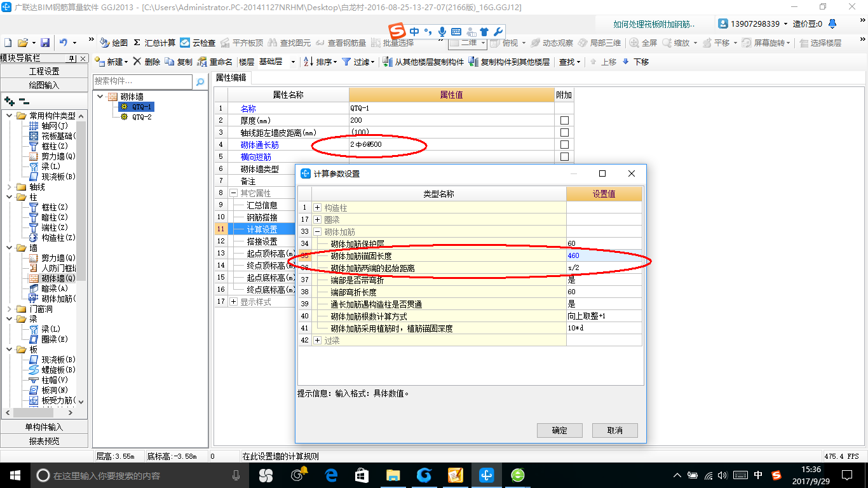
Task: Click the new file icon
Action: (8, 43)
